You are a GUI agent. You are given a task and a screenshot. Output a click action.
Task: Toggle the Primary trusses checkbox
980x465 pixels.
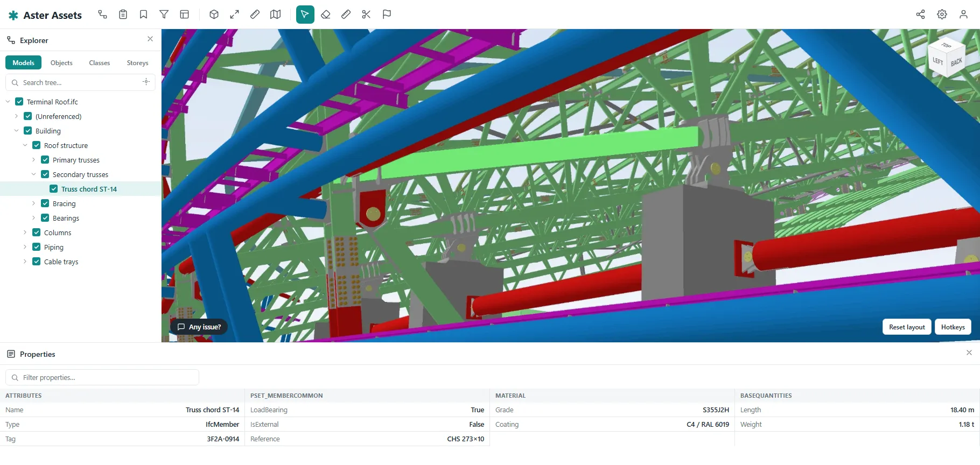coord(45,160)
